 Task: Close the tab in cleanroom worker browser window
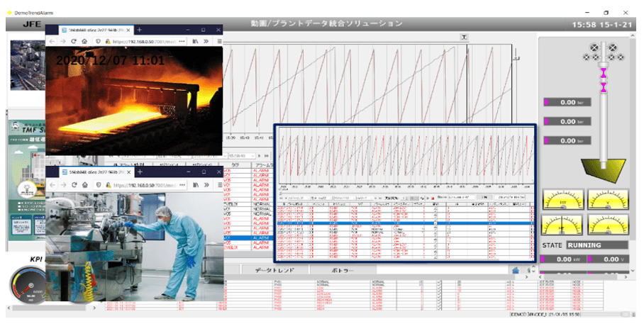(128, 172)
